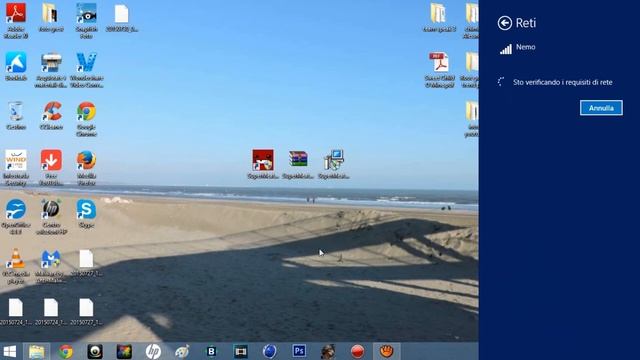Viewport: 640px width, 360px height.
Task: Open Photoshop from the taskbar
Action: tap(299, 351)
